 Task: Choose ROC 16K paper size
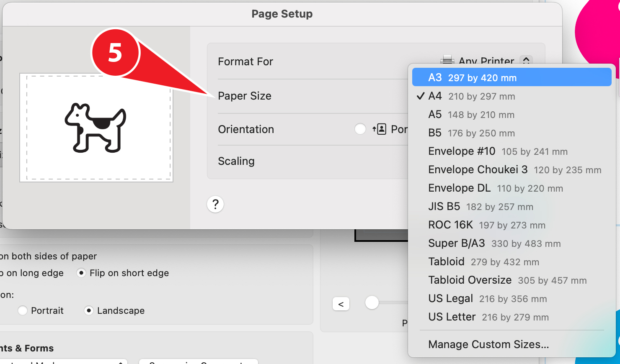click(x=511, y=225)
